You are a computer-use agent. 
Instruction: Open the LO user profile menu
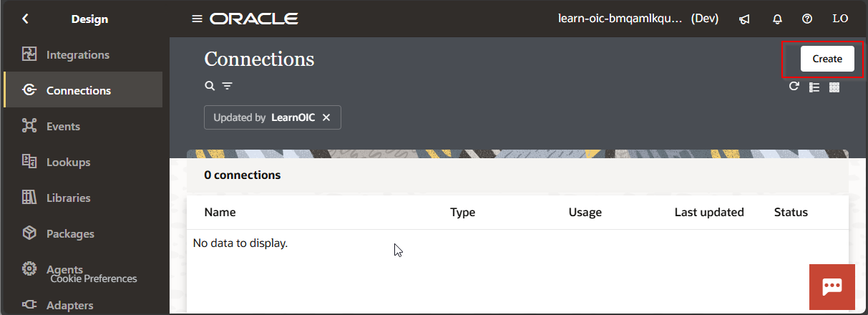840,19
